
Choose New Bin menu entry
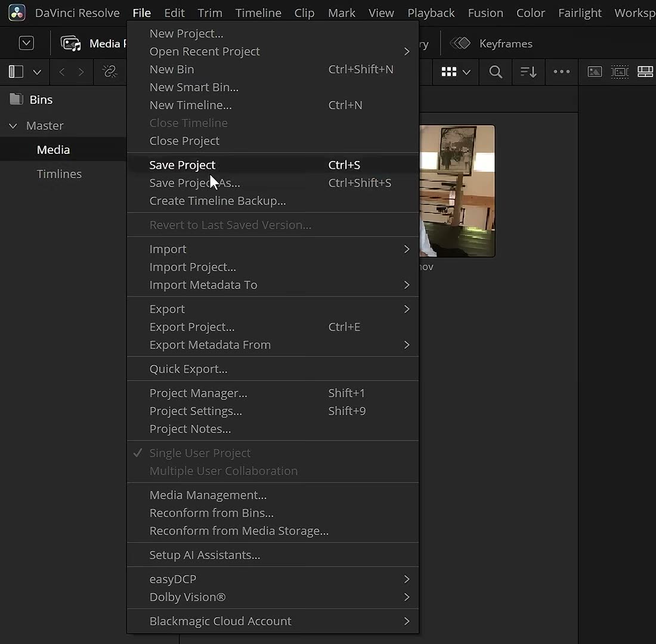click(x=273, y=69)
